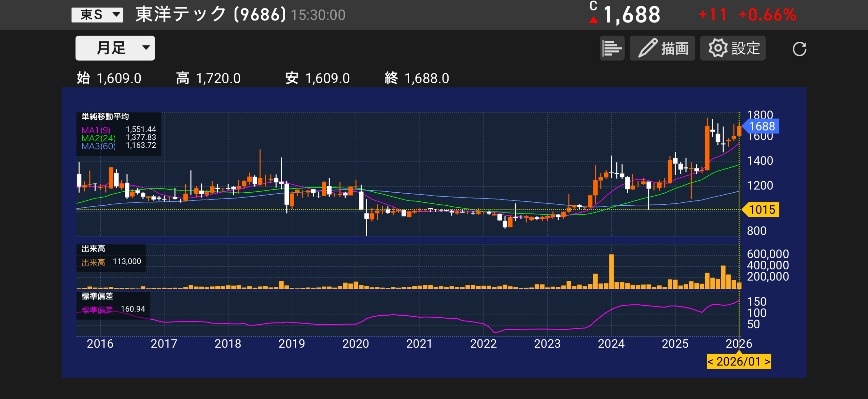Select the 標準偏差 indicator legend
868x399 pixels.
click(97, 296)
